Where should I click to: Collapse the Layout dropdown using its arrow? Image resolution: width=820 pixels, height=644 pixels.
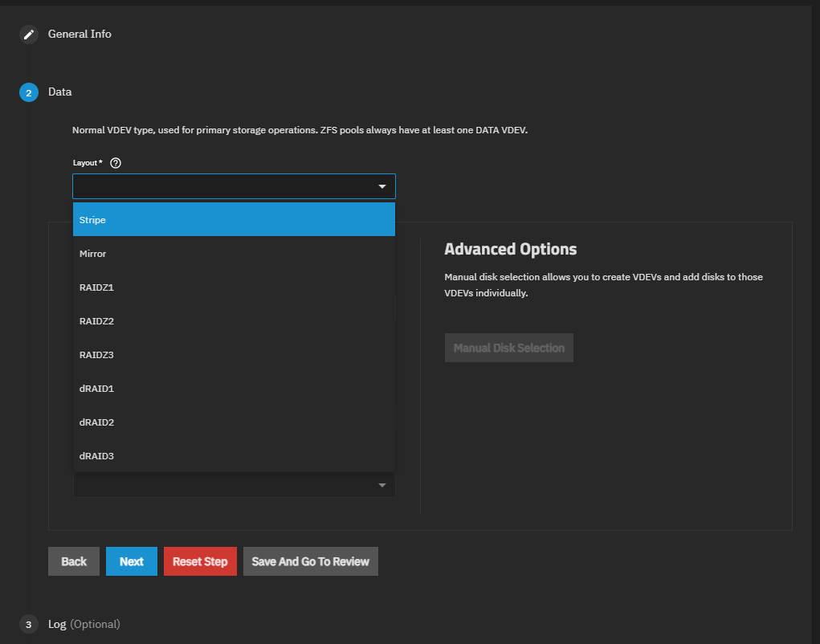tap(382, 187)
